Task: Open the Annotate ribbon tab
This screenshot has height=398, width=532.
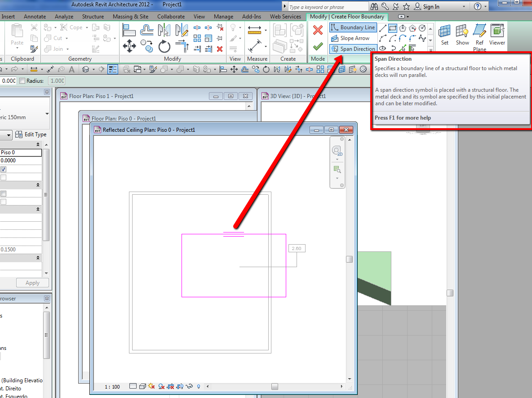Action: coord(35,17)
